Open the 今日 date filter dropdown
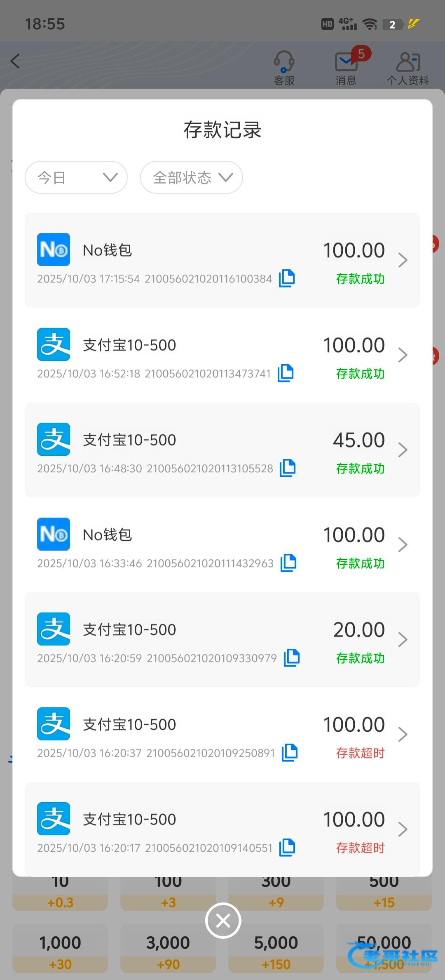 [x=76, y=177]
